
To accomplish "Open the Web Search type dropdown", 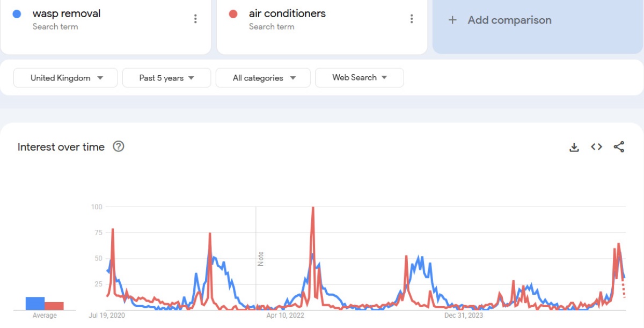I will pos(360,77).
